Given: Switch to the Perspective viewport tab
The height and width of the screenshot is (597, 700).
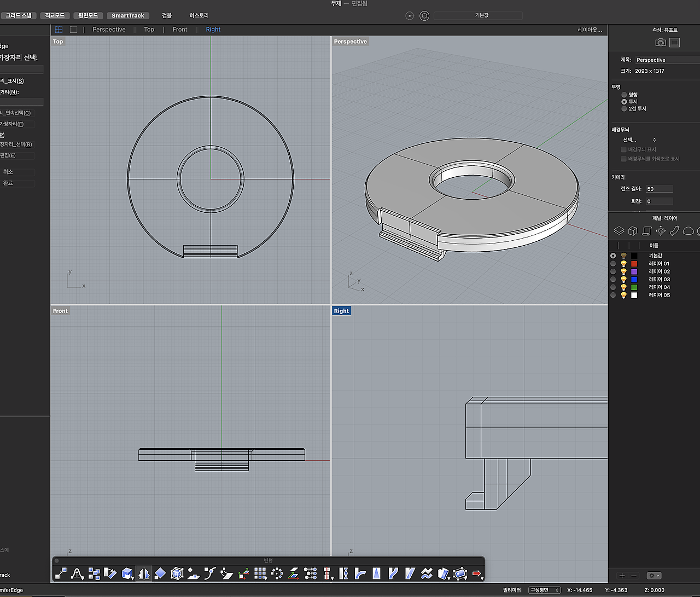Looking at the screenshot, I should coord(109,30).
